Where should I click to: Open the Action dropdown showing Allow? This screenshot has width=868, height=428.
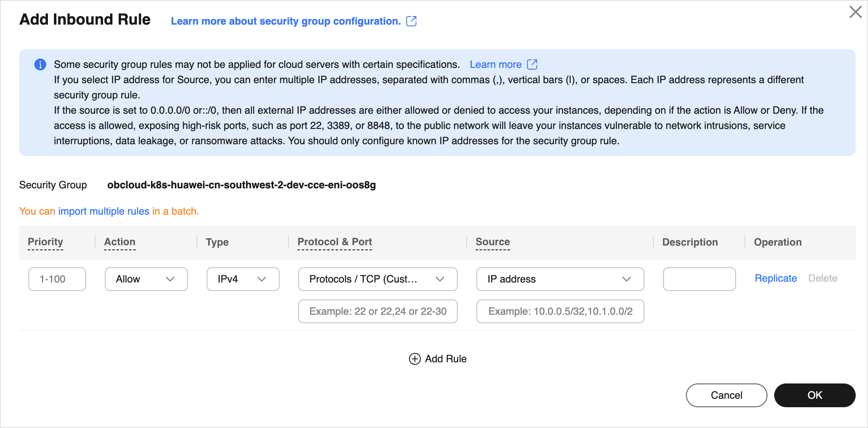pos(146,279)
